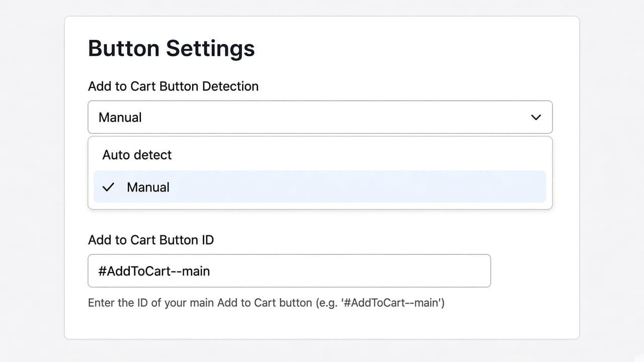Screen dimensions: 644x362
Task: Click into the Add to Cart Button ID field
Action: [x=289, y=271]
